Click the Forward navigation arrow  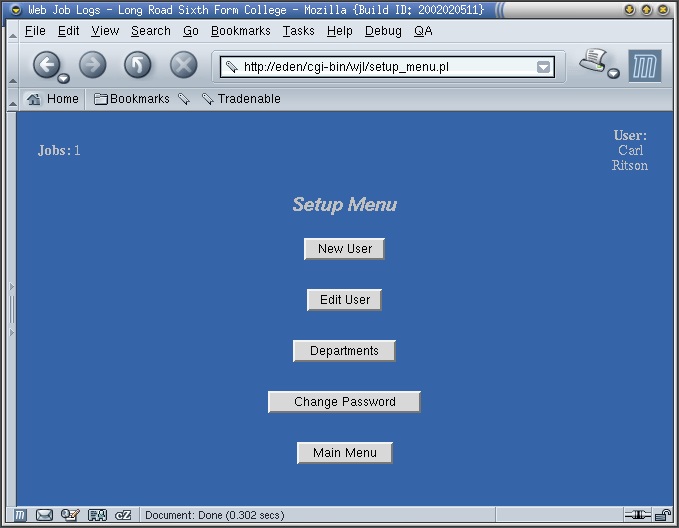point(93,65)
